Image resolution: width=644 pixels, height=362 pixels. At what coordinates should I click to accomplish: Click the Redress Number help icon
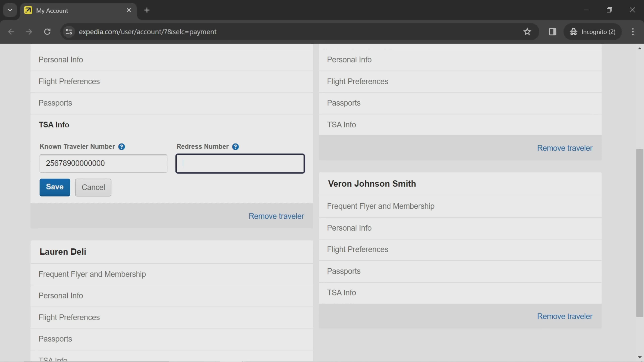[235, 147]
